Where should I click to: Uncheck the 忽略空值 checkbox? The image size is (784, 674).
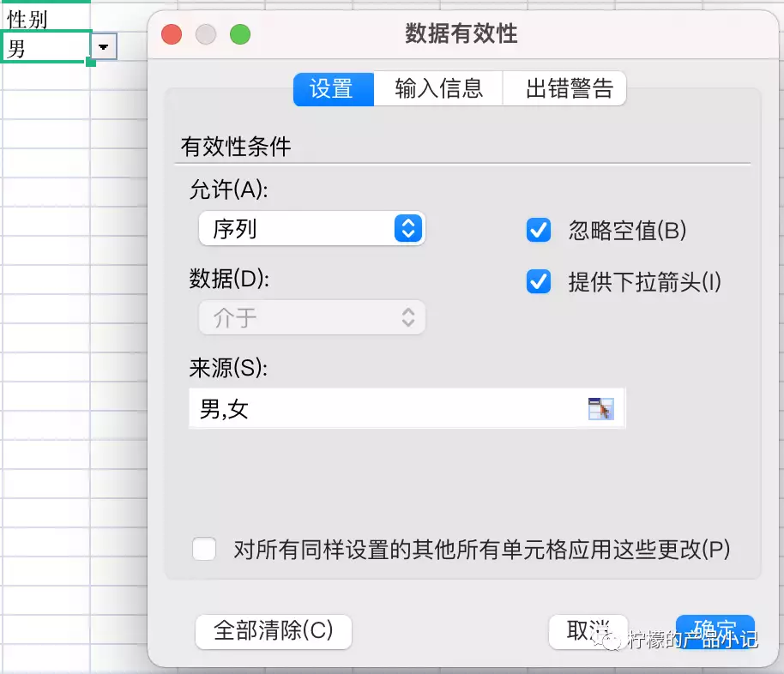(x=539, y=230)
